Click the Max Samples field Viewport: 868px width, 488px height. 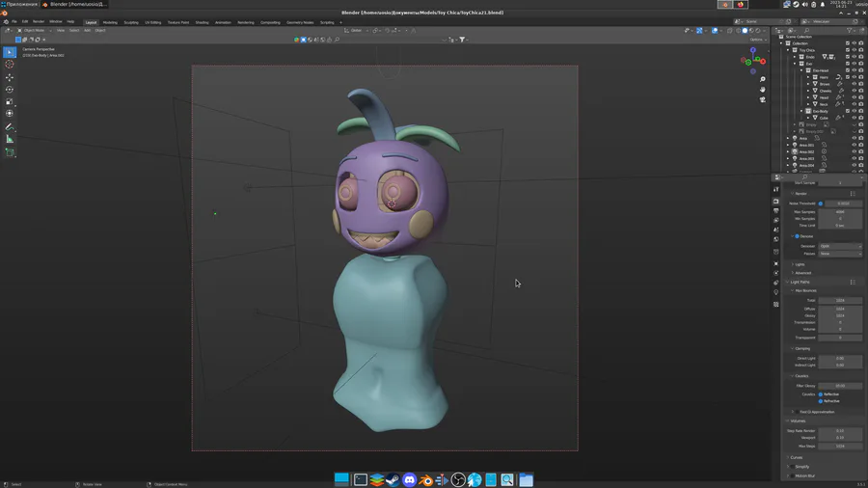click(840, 212)
